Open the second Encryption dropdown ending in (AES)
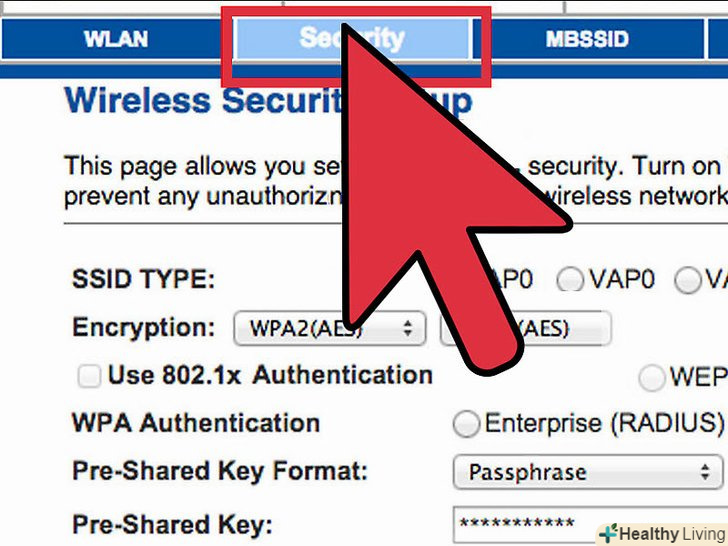Image resolution: width=728 pixels, height=546 pixels. (x=526, y=329)
